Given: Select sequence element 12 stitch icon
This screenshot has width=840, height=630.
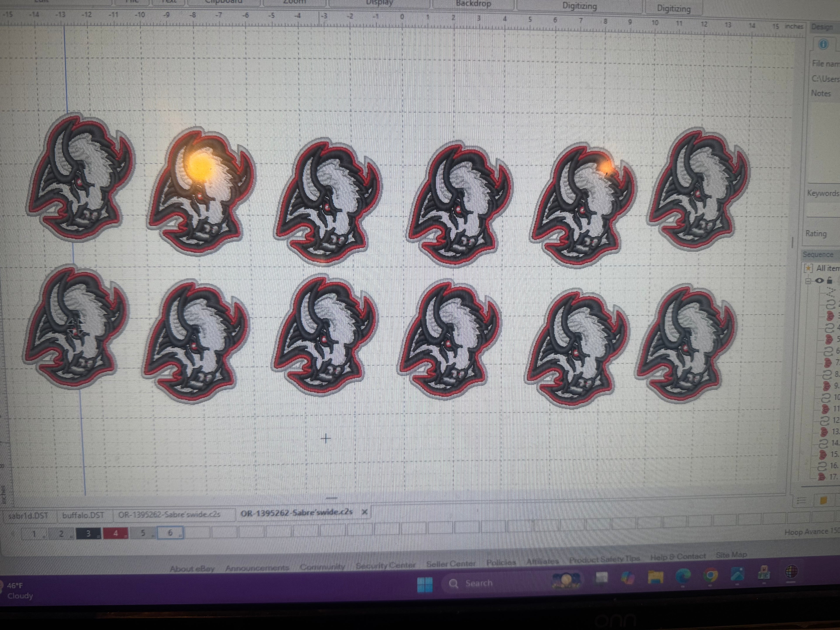Looking at the screenshot, I should 825,420.
